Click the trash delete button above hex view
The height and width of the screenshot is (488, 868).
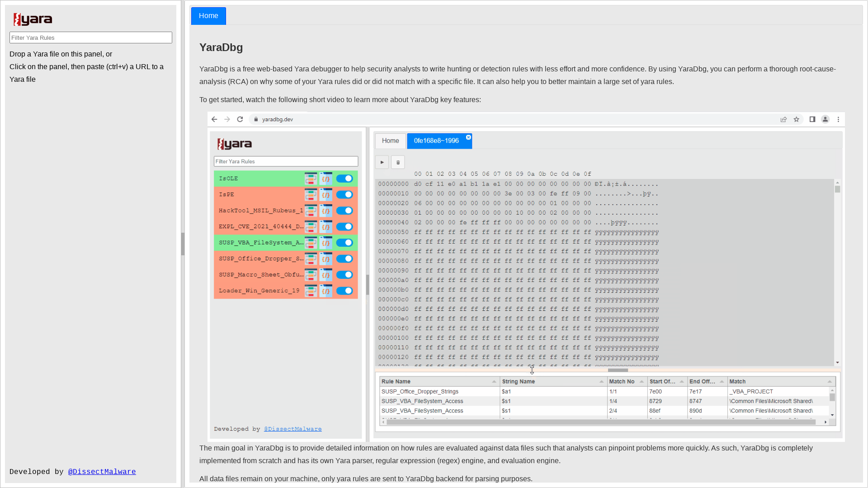(398, 162)
